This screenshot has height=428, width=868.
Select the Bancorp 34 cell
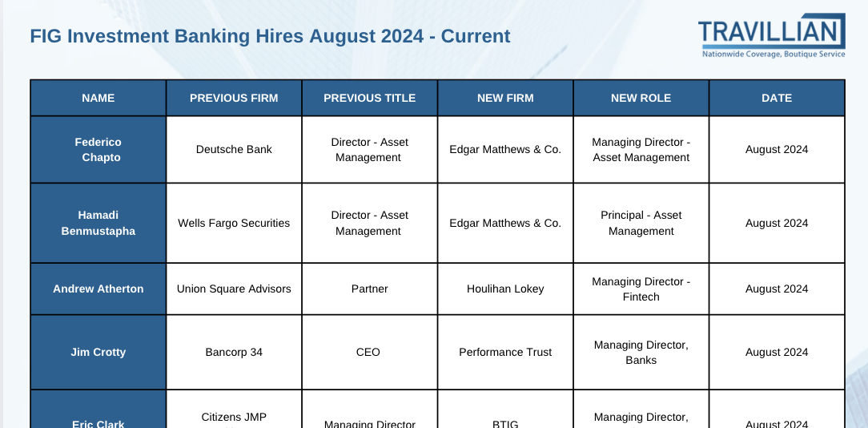(x=234, y=352)
